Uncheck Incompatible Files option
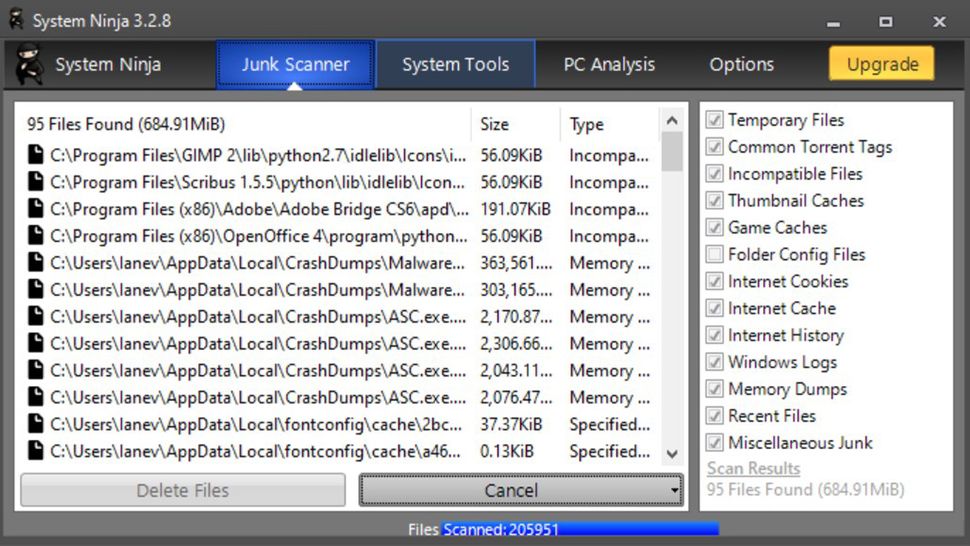Image resolution: width=970 pixels, height=546 pixels. click(x=715, y=173)
